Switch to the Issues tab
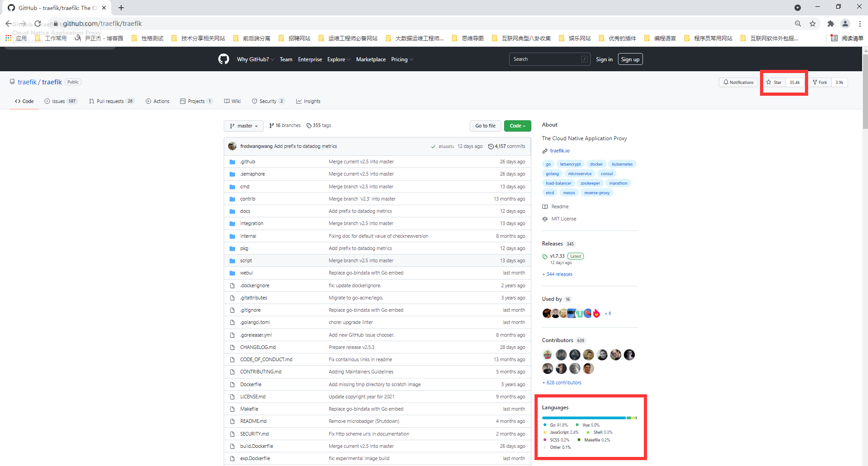Screen dimensions: 868x466 pos(59,101)
